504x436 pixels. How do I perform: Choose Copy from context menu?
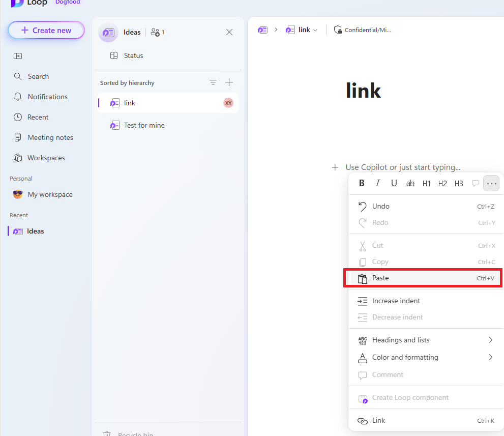426,261
